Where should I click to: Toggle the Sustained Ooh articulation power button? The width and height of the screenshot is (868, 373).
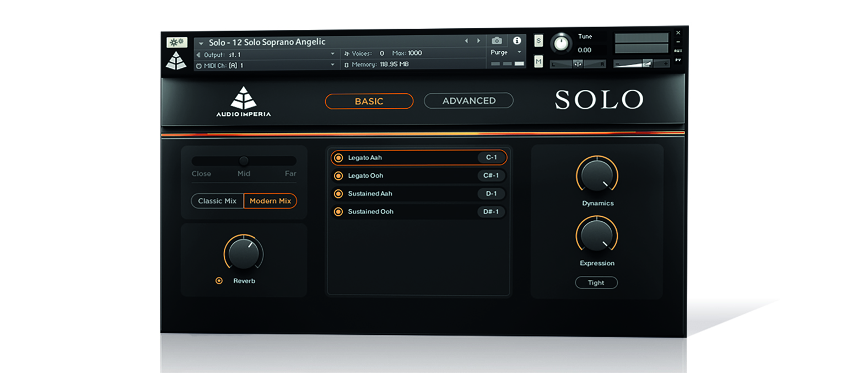click(x=338, y=212)
